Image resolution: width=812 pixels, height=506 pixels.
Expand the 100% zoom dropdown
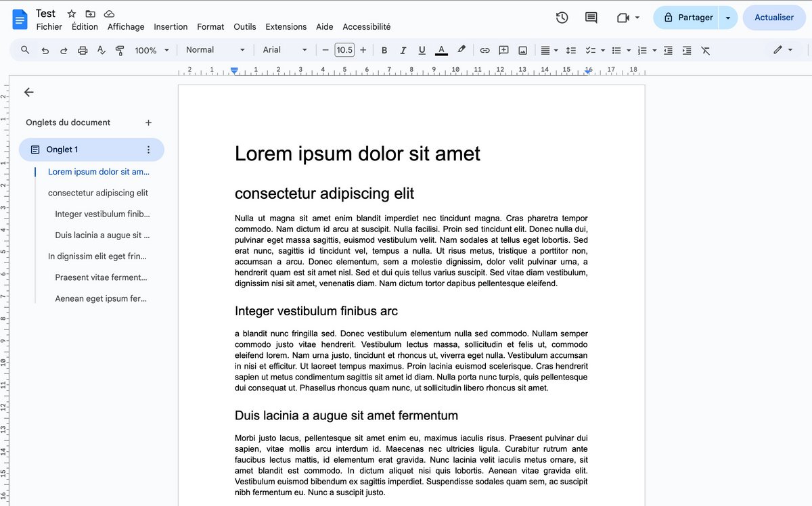coord(152,50)
